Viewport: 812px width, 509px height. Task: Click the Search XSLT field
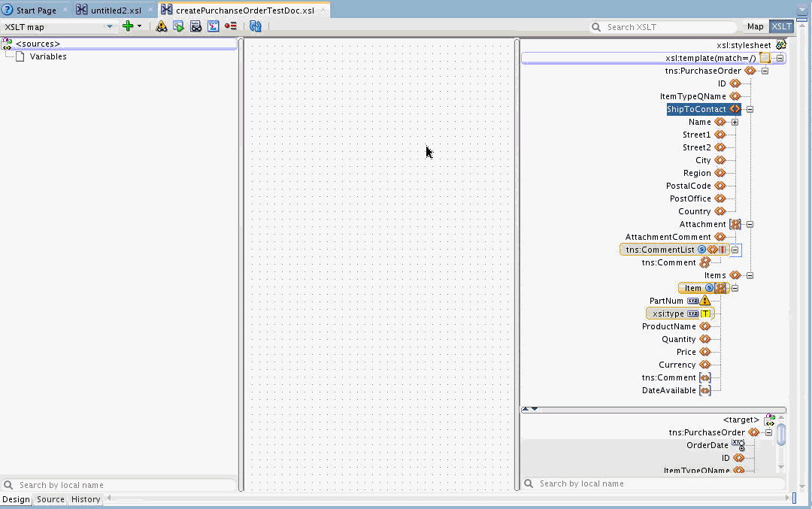pos(663,27)
